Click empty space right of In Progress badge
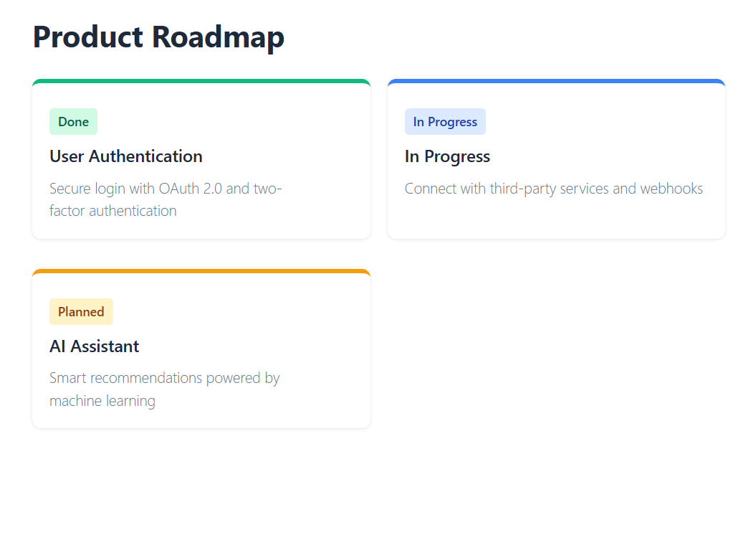756x540 pixels. coord(602,122)
